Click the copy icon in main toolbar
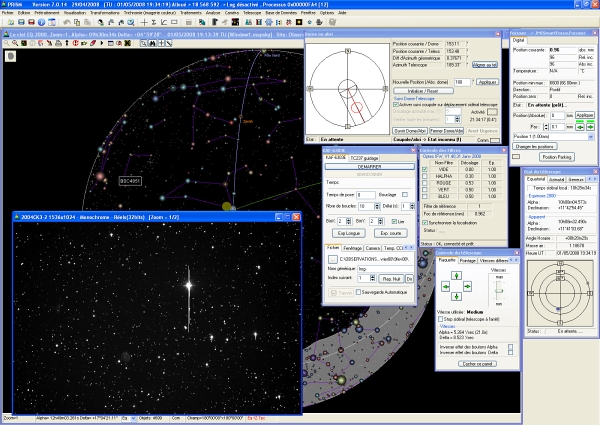The image size is (600, 425). pyautogui.click(x=77, y=22)
